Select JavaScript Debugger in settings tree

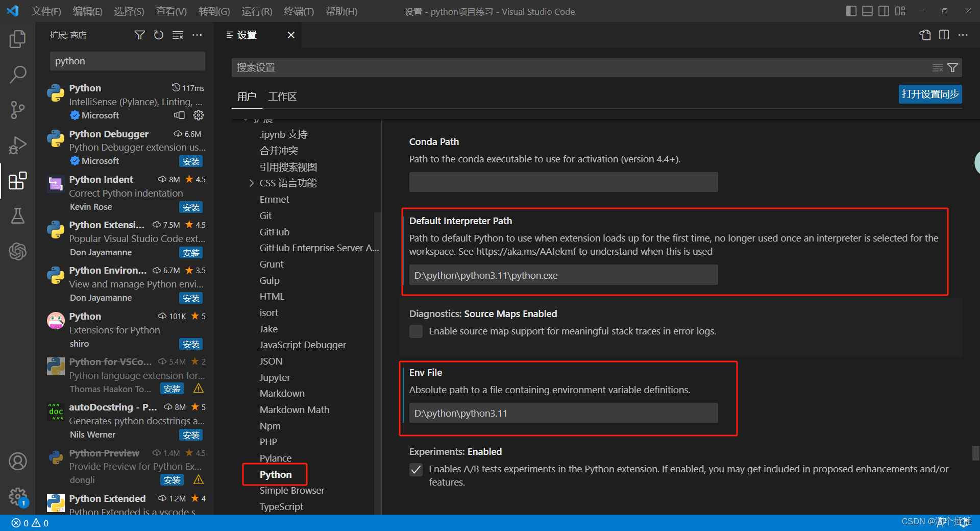303,345
